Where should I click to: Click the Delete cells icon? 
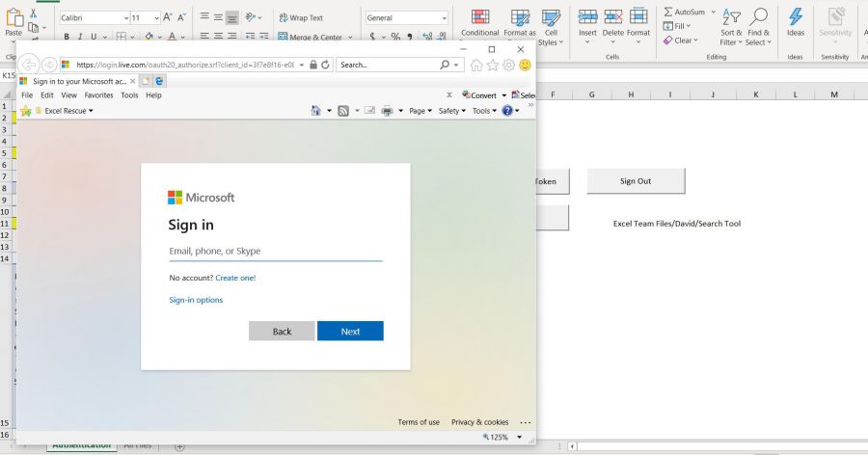(612, 17)
